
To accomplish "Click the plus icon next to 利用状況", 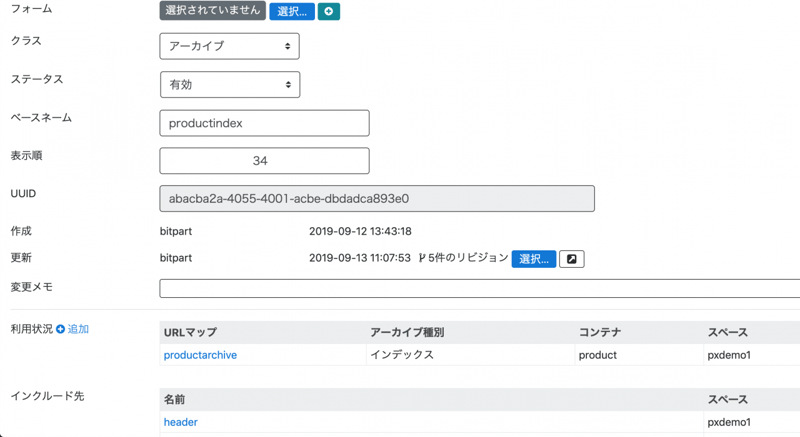I will coord(60,329).
